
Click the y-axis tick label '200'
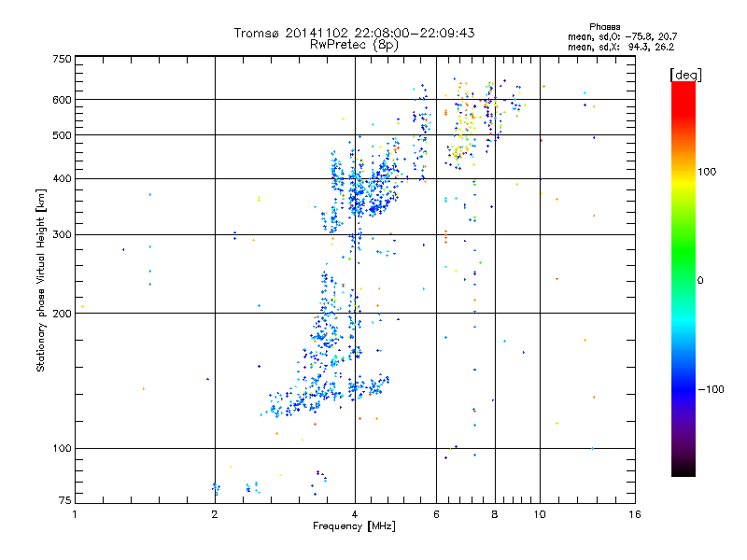[x=62, y=314]
